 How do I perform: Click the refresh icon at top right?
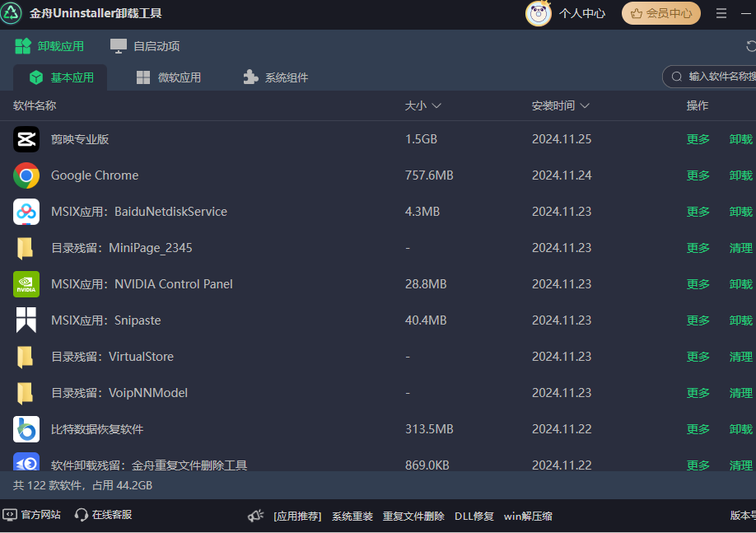(751, 46)
